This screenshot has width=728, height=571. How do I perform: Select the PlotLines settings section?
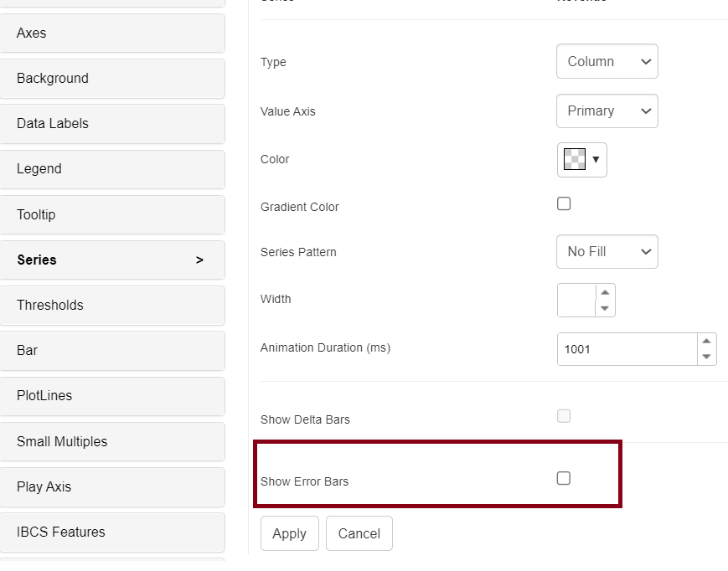113,395
